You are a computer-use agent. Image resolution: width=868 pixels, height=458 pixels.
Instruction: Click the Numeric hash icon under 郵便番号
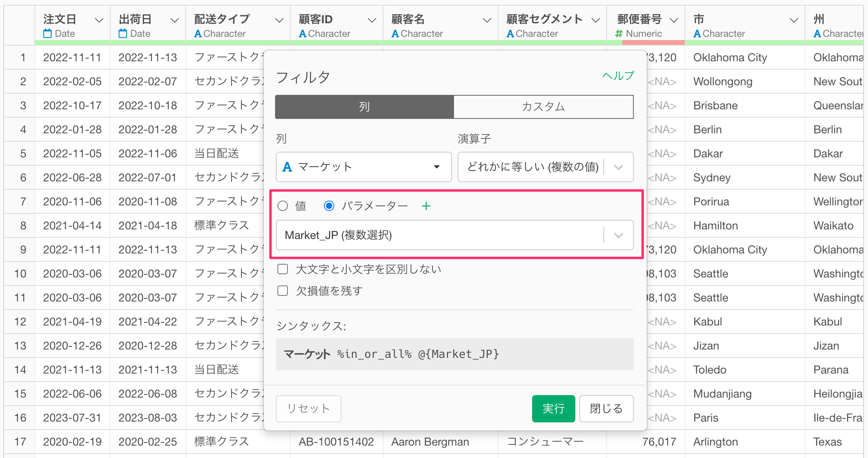point(619,34)
